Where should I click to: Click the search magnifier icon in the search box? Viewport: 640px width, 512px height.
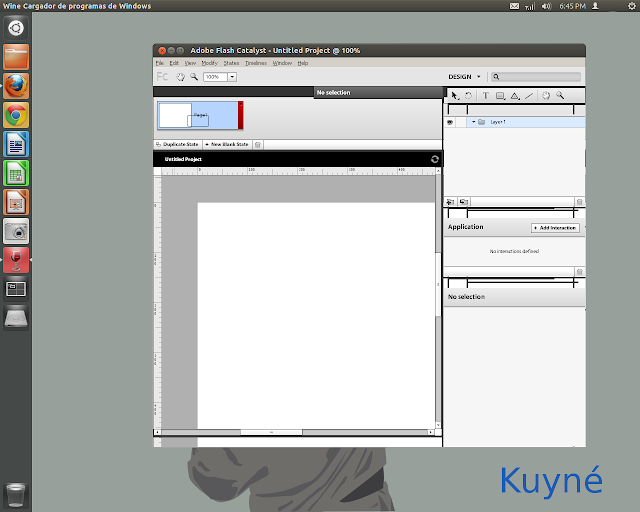(x=496, y=77)
